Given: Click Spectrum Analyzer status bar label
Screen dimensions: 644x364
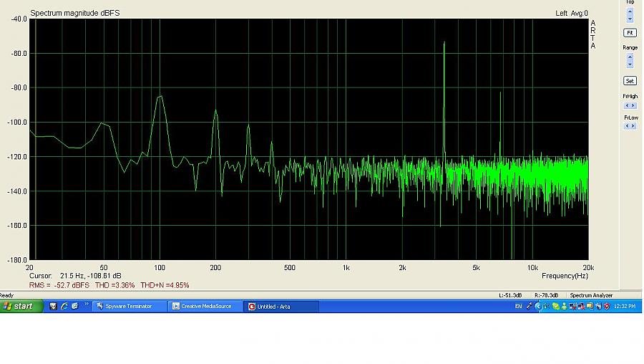Looking at the screenshot, I should click(x=591, y=295).
